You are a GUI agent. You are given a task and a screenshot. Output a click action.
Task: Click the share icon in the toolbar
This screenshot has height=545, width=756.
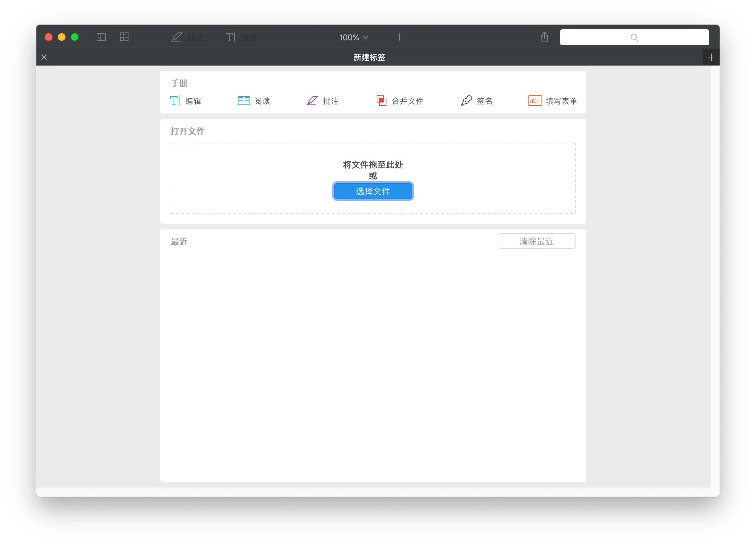coord(544,37)
